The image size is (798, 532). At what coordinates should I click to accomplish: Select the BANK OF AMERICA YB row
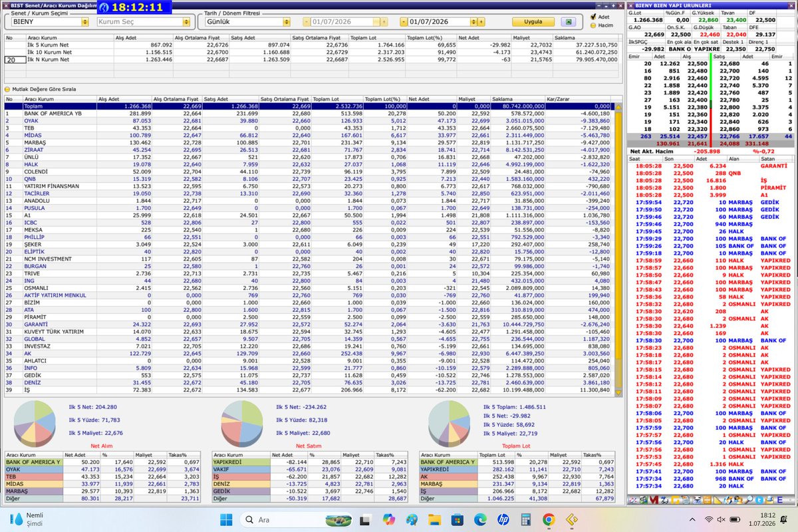tap(308, 113)
